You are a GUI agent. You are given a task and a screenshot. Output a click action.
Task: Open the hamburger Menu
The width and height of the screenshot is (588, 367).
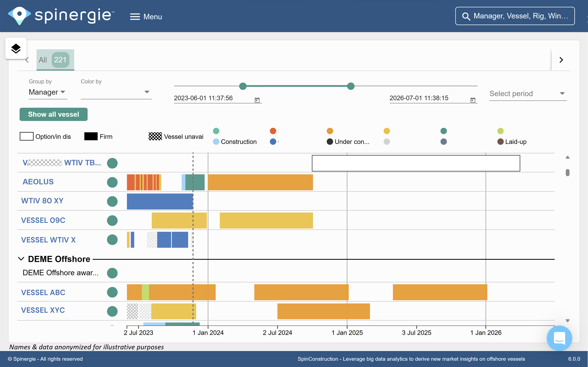tap(146, 16)
